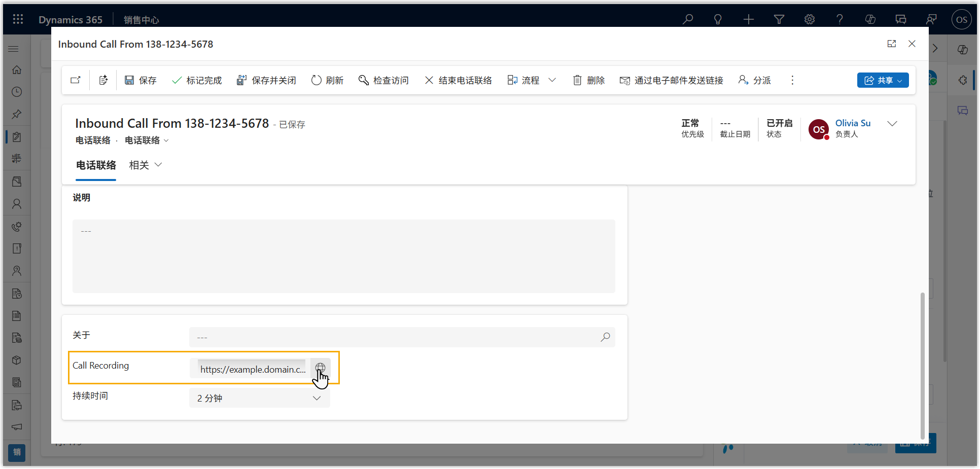Open the 相关 related tab menu
980x469 pixels.
tap(146, 165)
